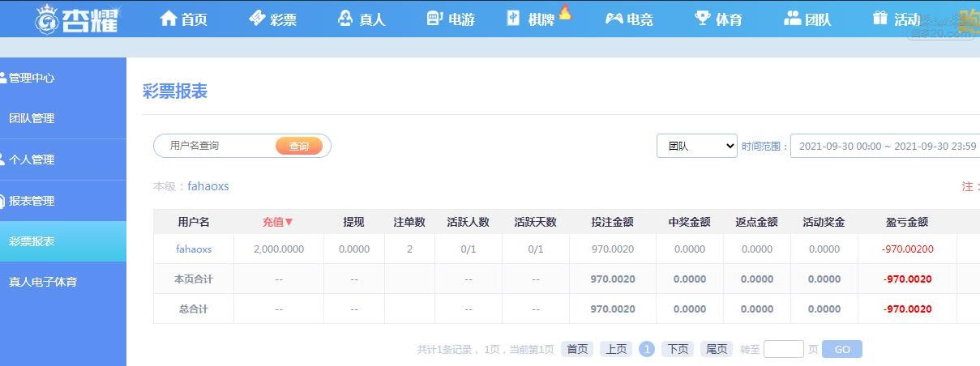Screen dimensions: 980x366
Task: Open user fahaoxs in the table
Action: point(194,249)
